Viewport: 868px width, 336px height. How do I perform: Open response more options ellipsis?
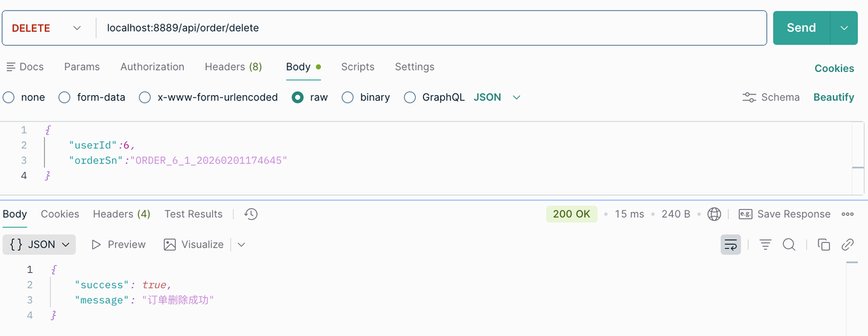point(848,214)
